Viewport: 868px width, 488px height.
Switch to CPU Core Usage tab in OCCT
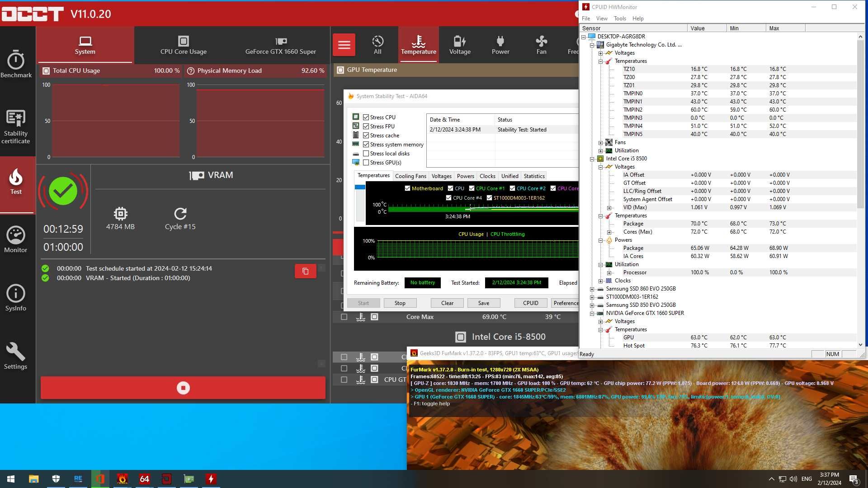point(183,45)
